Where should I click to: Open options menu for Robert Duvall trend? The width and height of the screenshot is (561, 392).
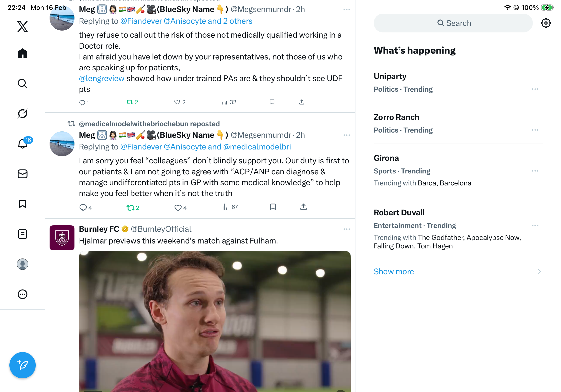click(535, 225)
